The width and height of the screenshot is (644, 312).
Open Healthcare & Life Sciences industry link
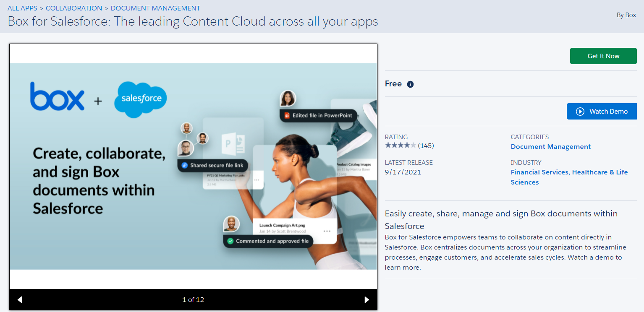(569, 177)
